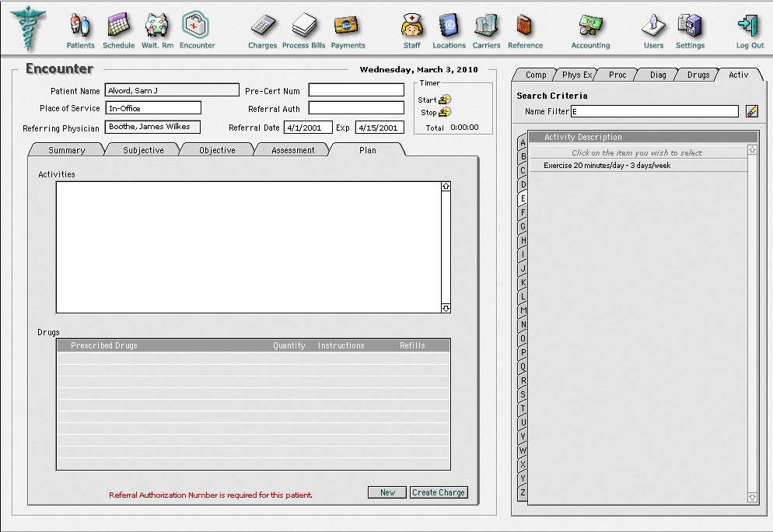Click the Refills column header

[412, 345]
